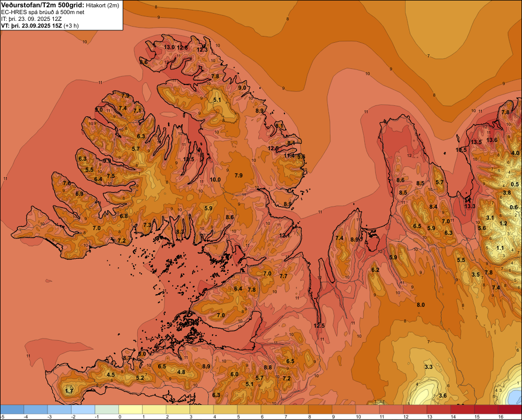Click the temperature value 6.9

(79, 194)
